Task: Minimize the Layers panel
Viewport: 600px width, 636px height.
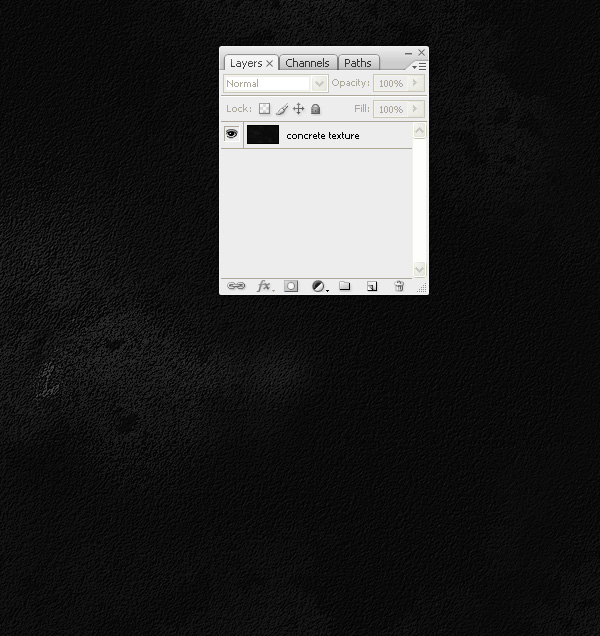Action: pyautogui.click(x=408, y=53)
